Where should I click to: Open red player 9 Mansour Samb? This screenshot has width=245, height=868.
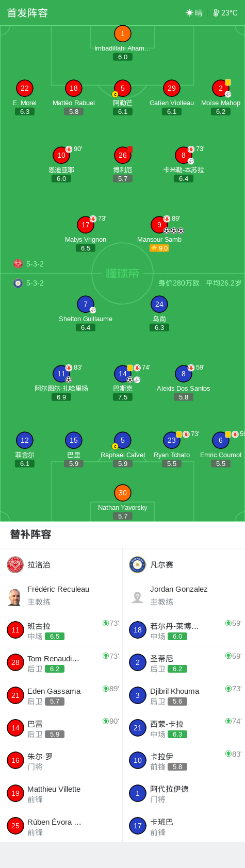[x=159, y=225]
